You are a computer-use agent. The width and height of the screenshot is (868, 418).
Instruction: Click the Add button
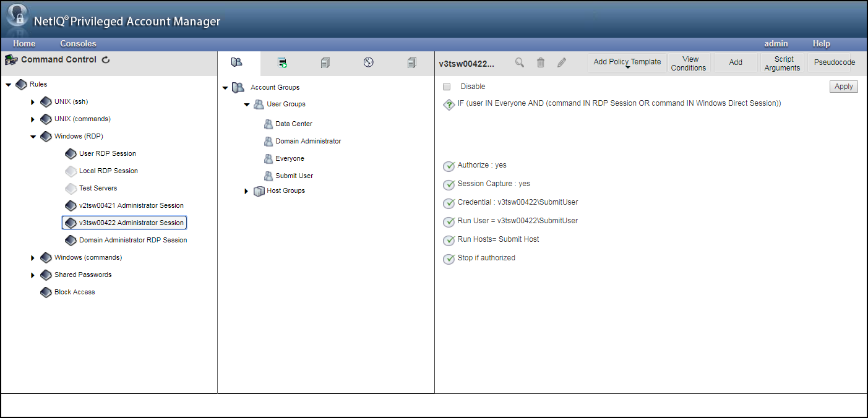pos(736,62)
